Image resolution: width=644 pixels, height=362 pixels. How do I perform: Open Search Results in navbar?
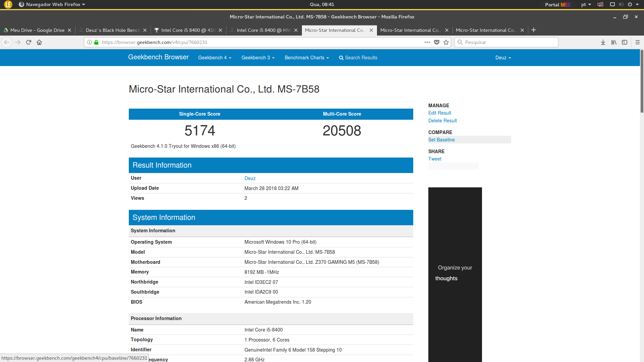click(358, 58)
